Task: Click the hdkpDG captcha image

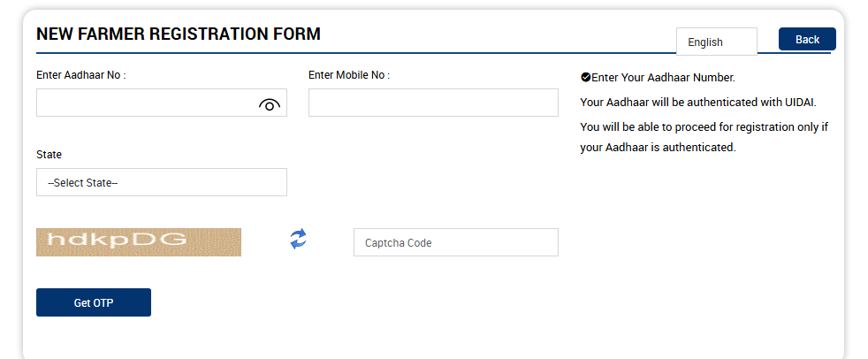Action: (x=138, y=242)
